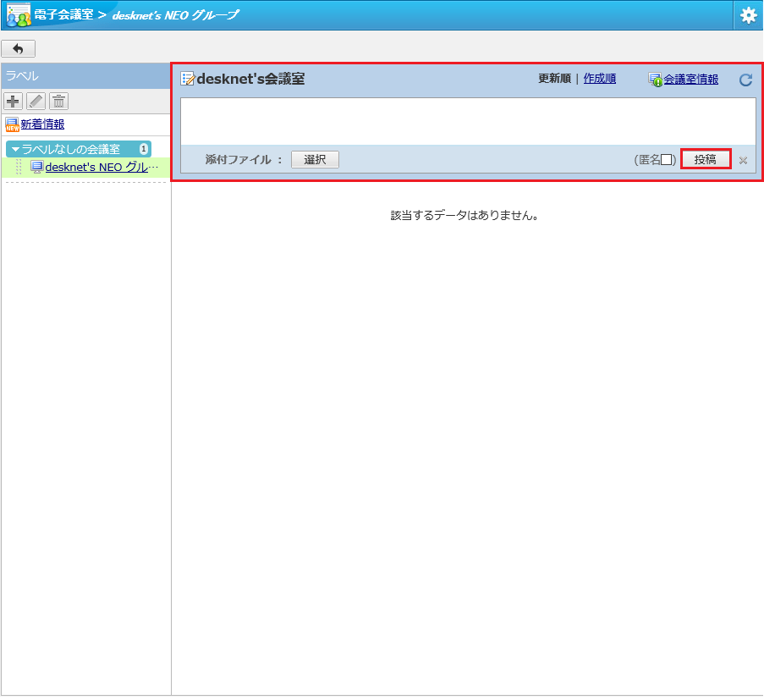Click 選択 to attach a file

point(315,159)
